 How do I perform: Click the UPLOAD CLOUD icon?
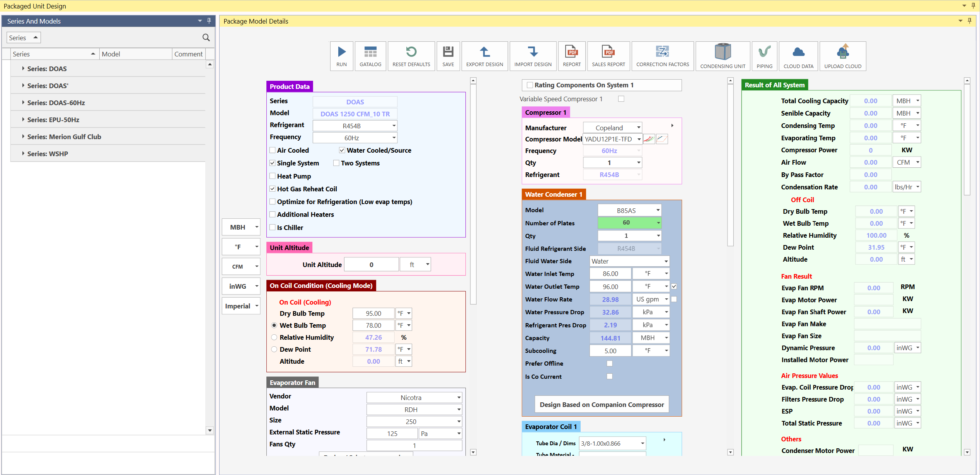[843, 56]
